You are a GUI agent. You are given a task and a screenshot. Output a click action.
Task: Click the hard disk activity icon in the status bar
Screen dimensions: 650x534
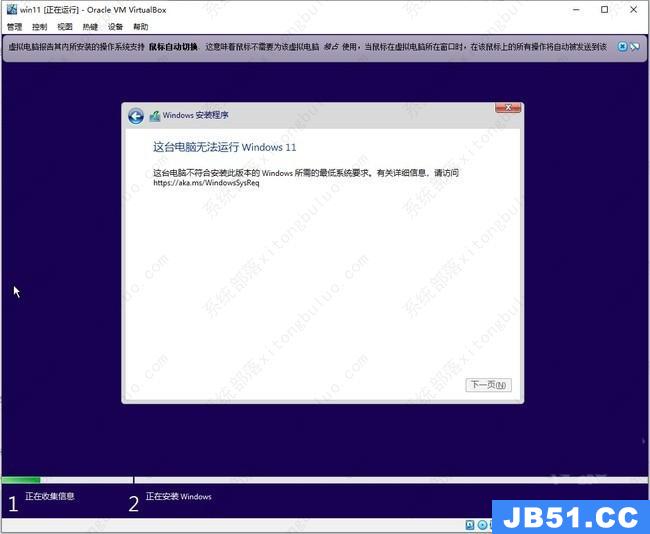[470, 524]
